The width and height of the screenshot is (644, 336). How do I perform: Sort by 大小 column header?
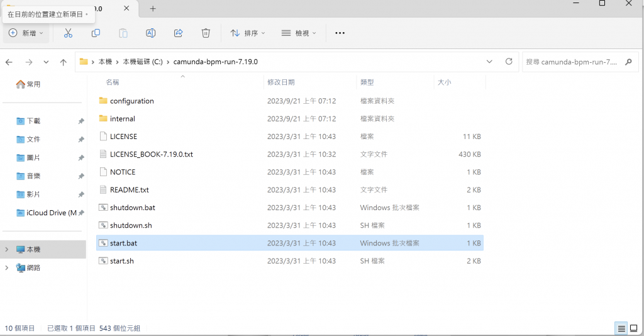point(445,82)
